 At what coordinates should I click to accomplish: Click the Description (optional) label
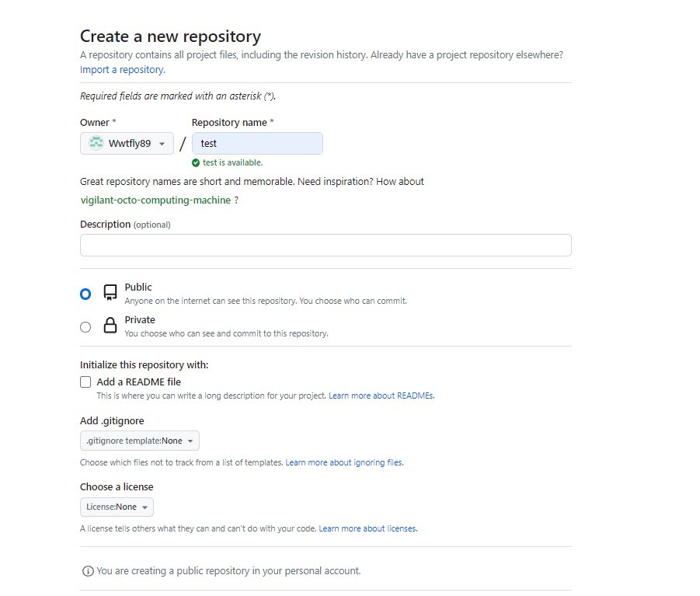(x=125, y=225)
